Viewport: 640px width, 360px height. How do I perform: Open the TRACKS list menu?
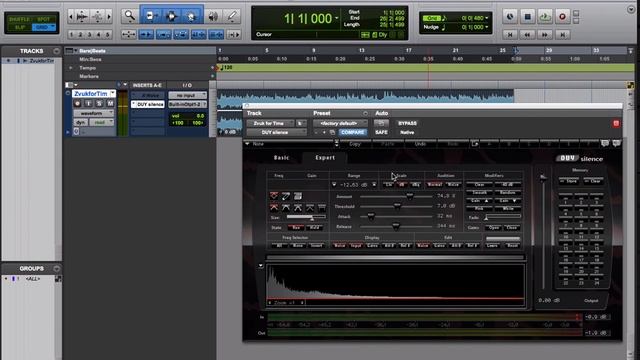coord(56,51)
